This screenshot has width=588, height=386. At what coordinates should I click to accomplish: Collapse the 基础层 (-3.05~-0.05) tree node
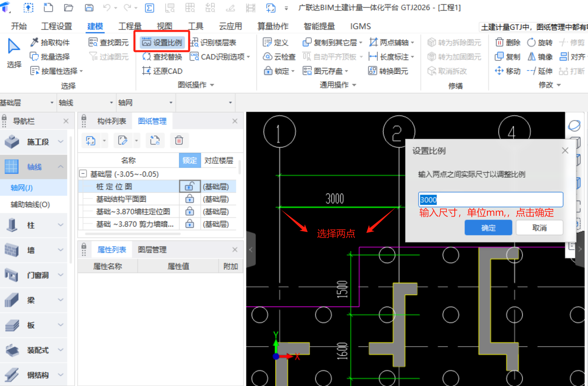pyautogui.click(x=83, y=174)
